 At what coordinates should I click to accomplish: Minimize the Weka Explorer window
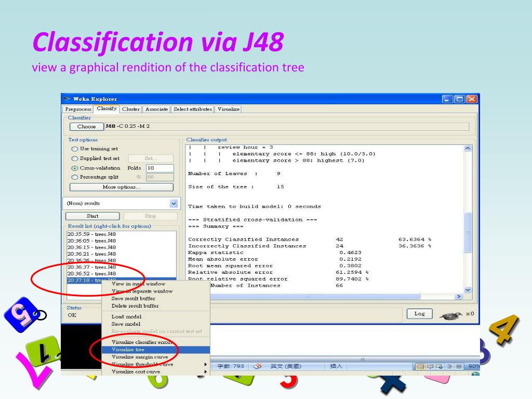[x=447, y=99]
